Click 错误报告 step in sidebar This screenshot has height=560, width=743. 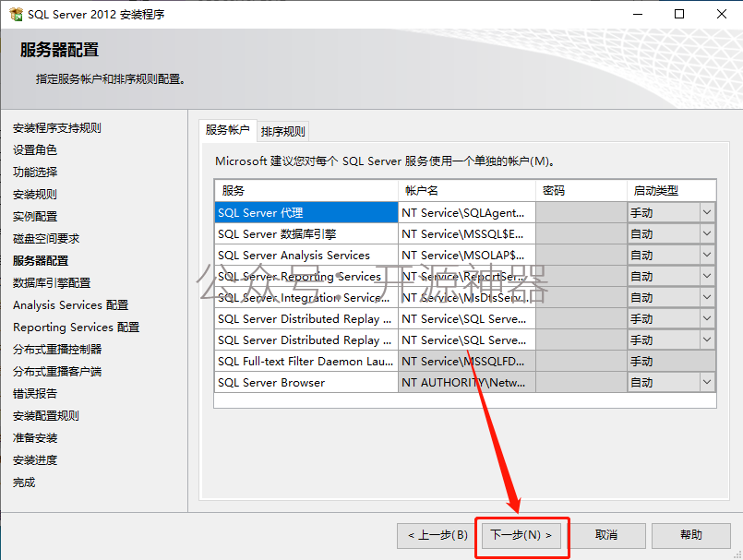(x=35, y=394)
